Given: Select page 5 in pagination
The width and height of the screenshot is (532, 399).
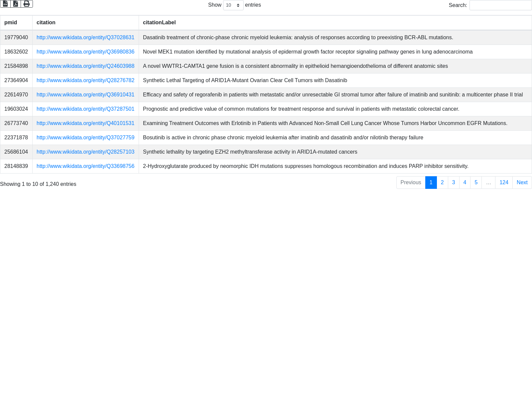Looking at the screenshot, I should click(x=476, y=183).
